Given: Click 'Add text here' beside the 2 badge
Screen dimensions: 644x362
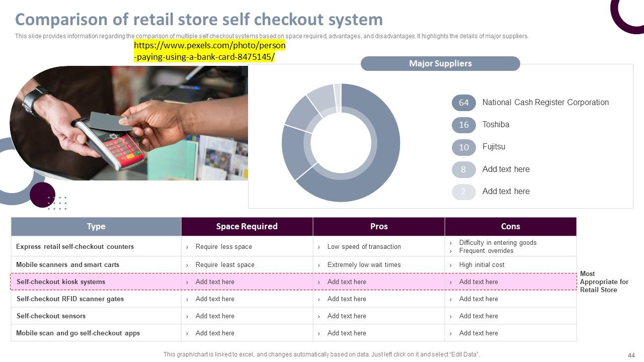Looking at the screenshot, I should point(506,192).
